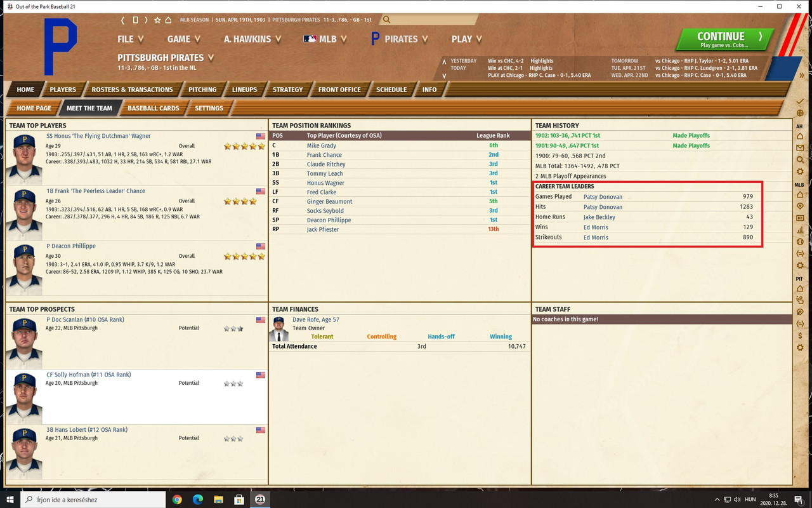Open Honus Wagner's player link
Screen dimensions: 812x508
point(98,136)
